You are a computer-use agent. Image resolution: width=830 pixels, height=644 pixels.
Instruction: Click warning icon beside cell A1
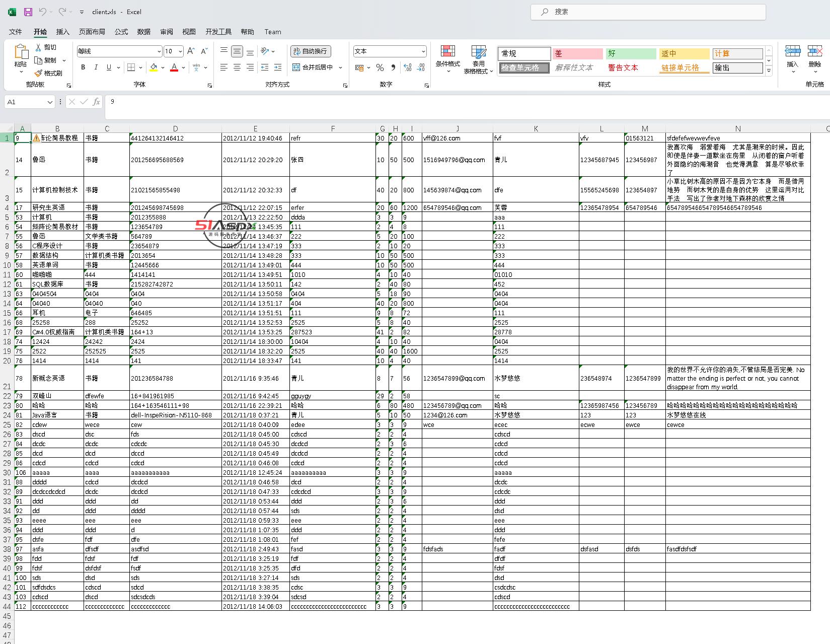coord(36,138)
